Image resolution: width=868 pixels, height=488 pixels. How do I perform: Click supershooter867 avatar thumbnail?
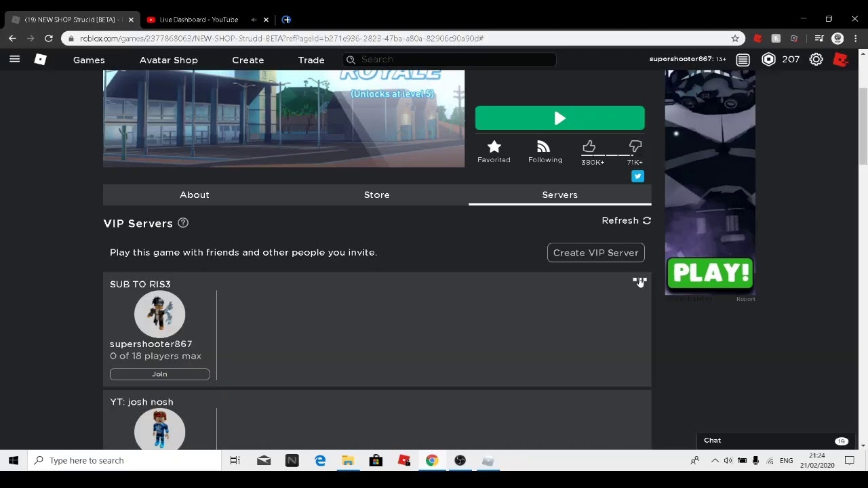[x=159, y=314]
